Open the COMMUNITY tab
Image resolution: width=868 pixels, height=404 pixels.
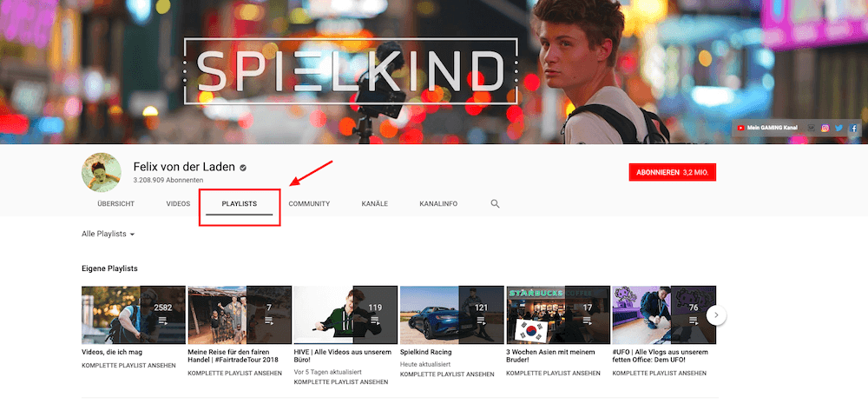coord(309,204)
